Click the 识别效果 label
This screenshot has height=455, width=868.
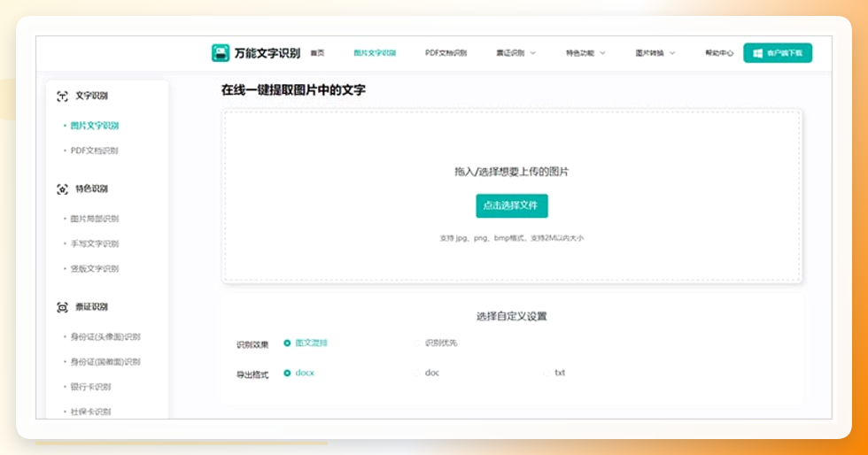click(x=252, y=345)
